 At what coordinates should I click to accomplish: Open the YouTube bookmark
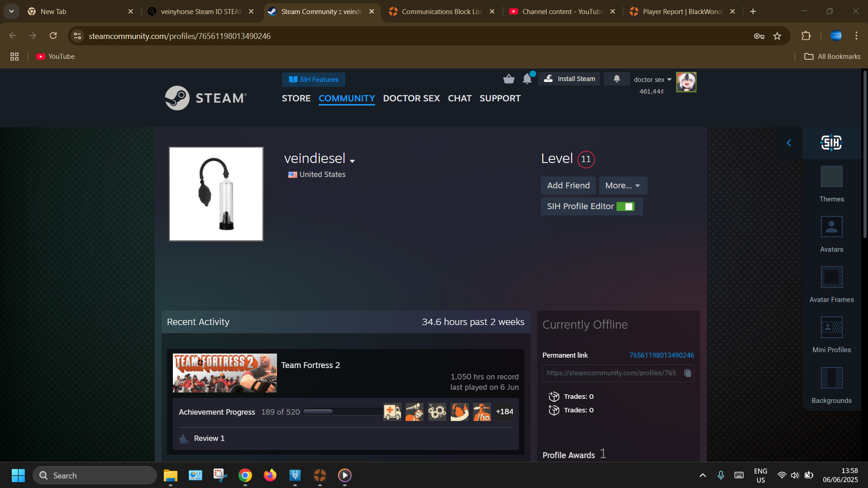tap(56, 57)
